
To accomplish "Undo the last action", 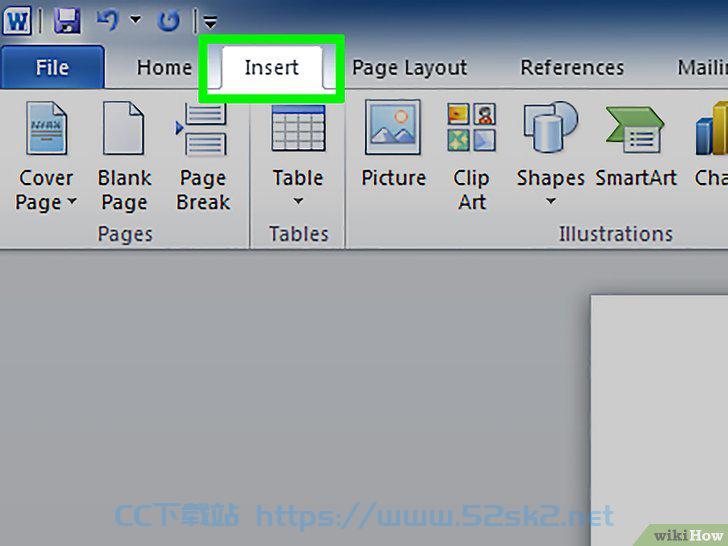I will pos(108,20).
